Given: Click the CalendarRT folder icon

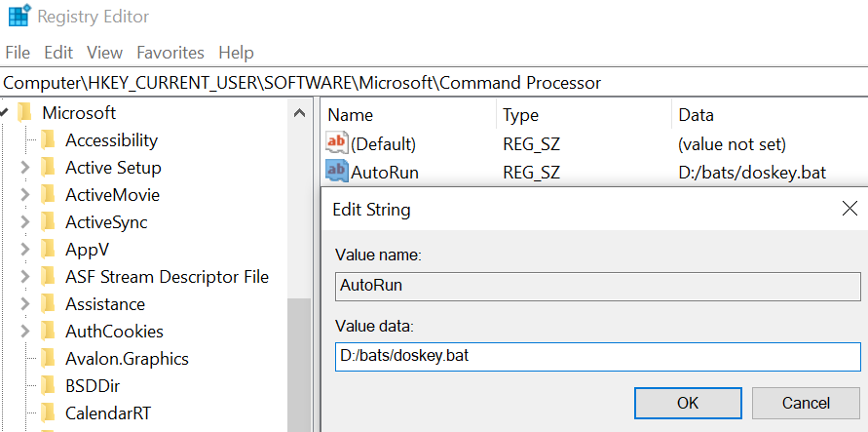Looking at the screenshot, I should point(48,413).
